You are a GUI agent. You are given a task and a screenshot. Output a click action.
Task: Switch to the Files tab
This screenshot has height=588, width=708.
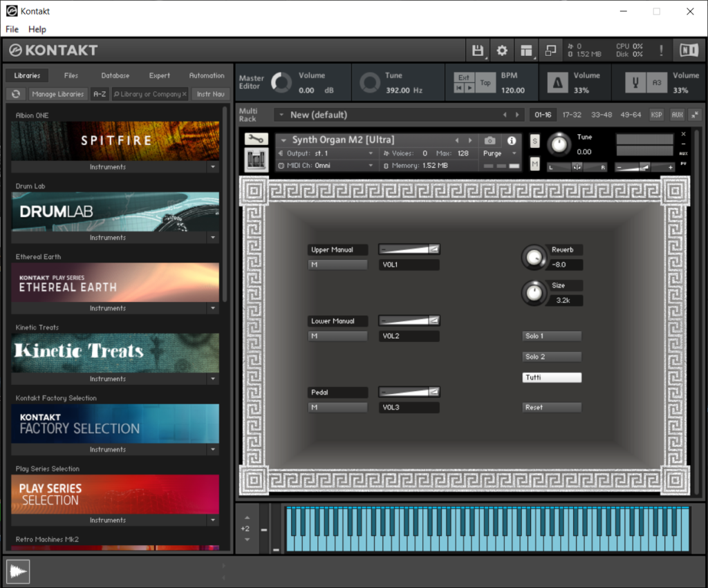(x=71, y=75)
